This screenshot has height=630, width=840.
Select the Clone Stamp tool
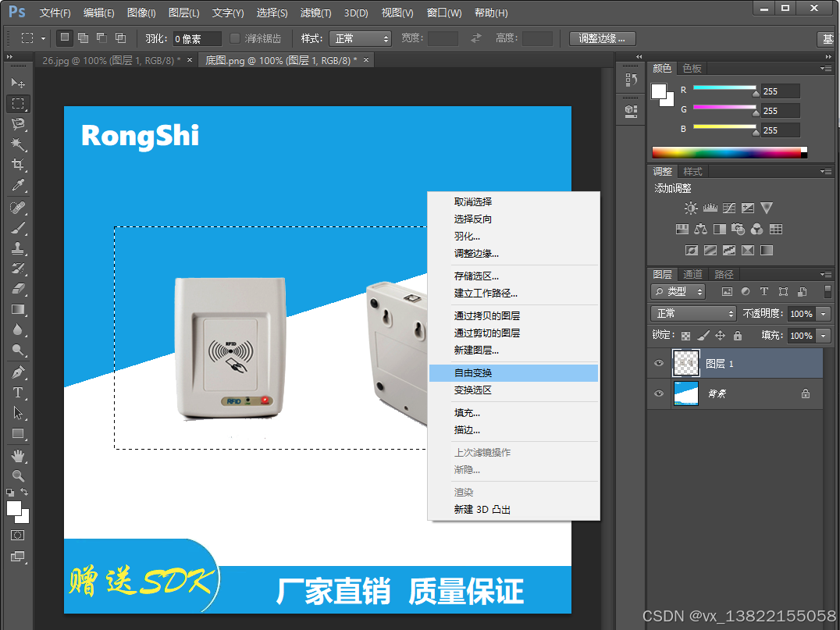[18, 248]
